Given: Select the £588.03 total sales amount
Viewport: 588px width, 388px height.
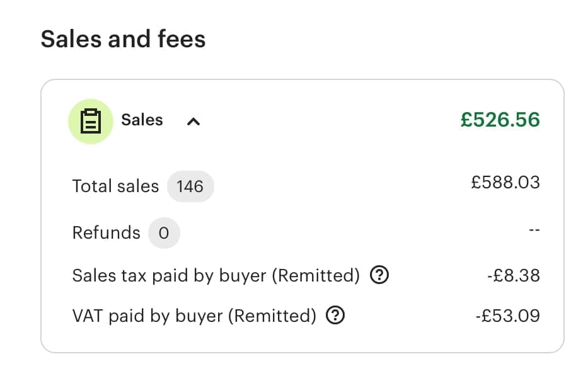Looking at the screenshot, I should coord(505,183).
